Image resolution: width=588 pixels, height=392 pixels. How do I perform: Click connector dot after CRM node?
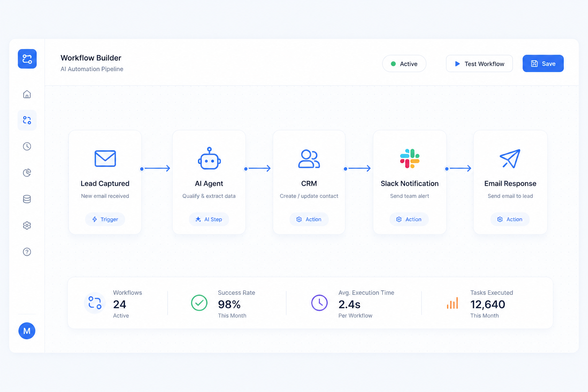(x=346, y=169)
